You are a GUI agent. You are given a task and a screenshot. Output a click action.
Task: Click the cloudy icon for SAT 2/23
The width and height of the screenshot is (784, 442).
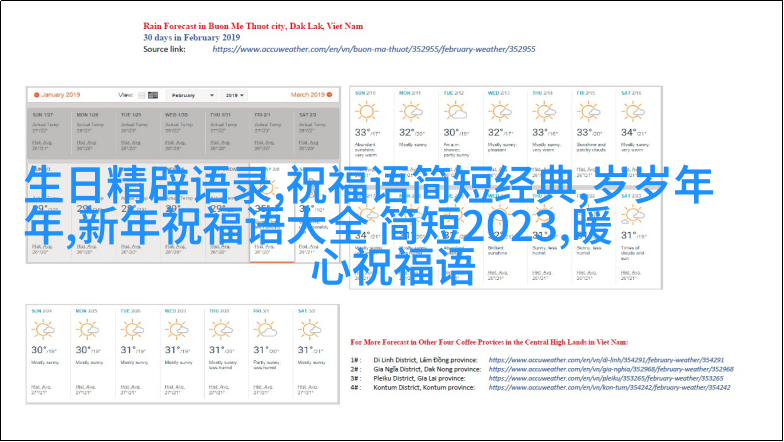point(633,216)
